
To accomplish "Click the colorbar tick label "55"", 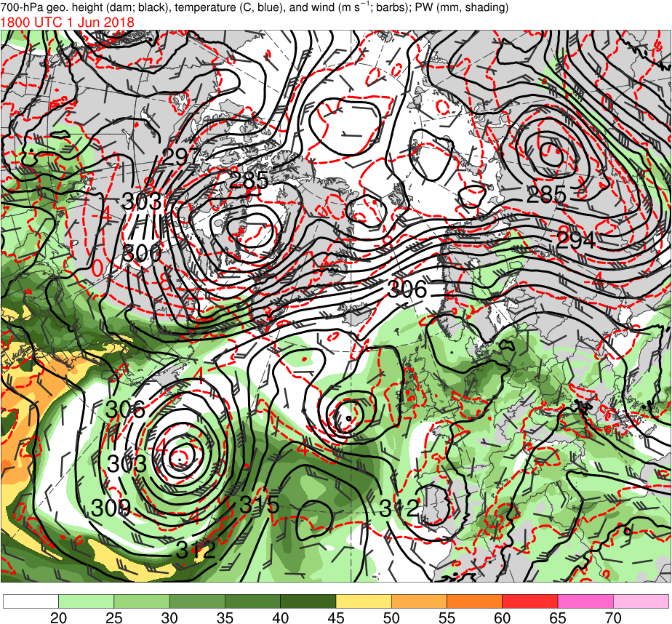I will point(447,617).
